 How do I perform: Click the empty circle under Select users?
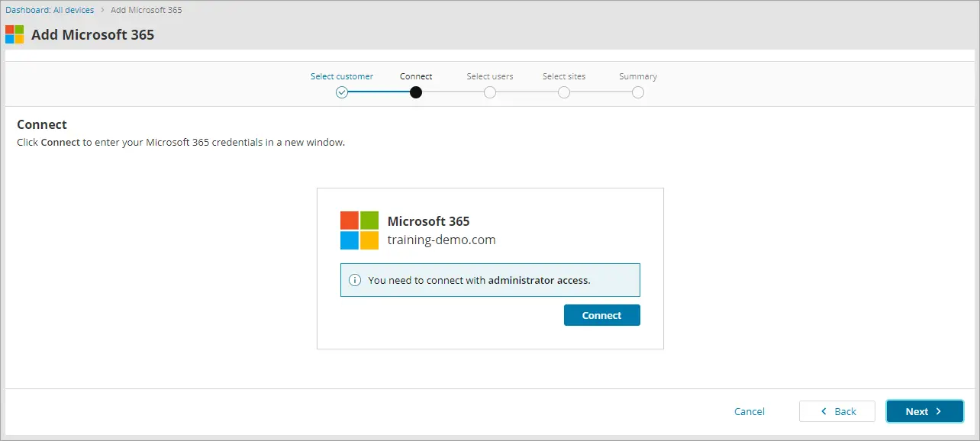click(490, 92)
